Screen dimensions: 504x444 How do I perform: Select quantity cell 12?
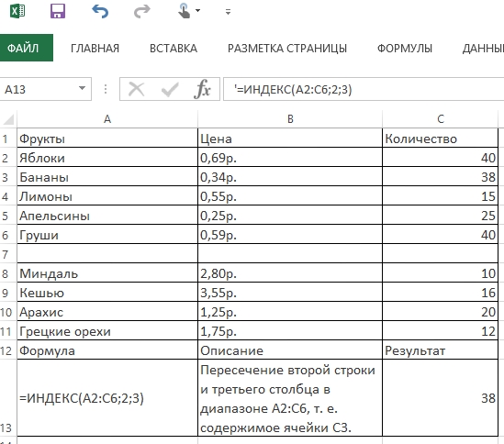click(441, 331)
